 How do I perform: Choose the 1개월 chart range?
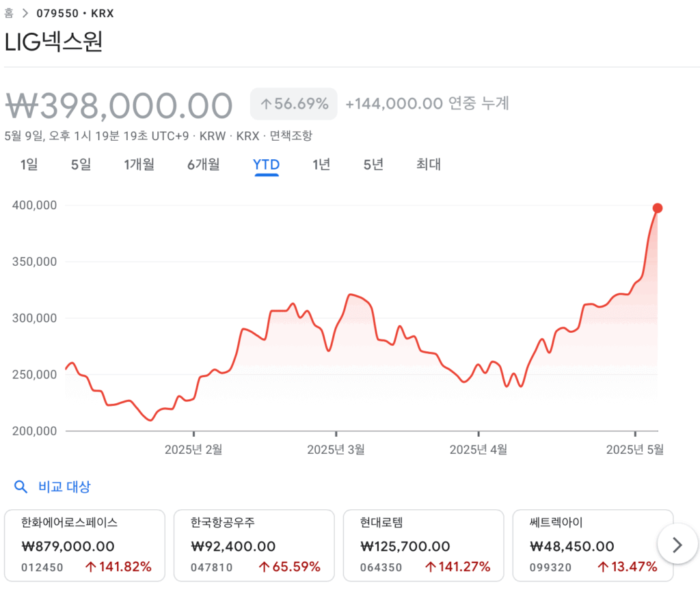[x=139, y=164]
